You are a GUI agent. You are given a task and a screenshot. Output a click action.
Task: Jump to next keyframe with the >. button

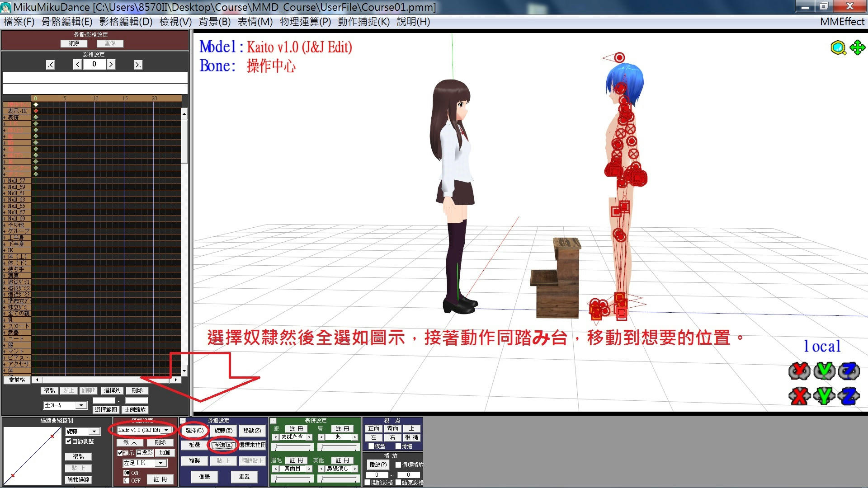pyautogui.click(x=138, y=65)
